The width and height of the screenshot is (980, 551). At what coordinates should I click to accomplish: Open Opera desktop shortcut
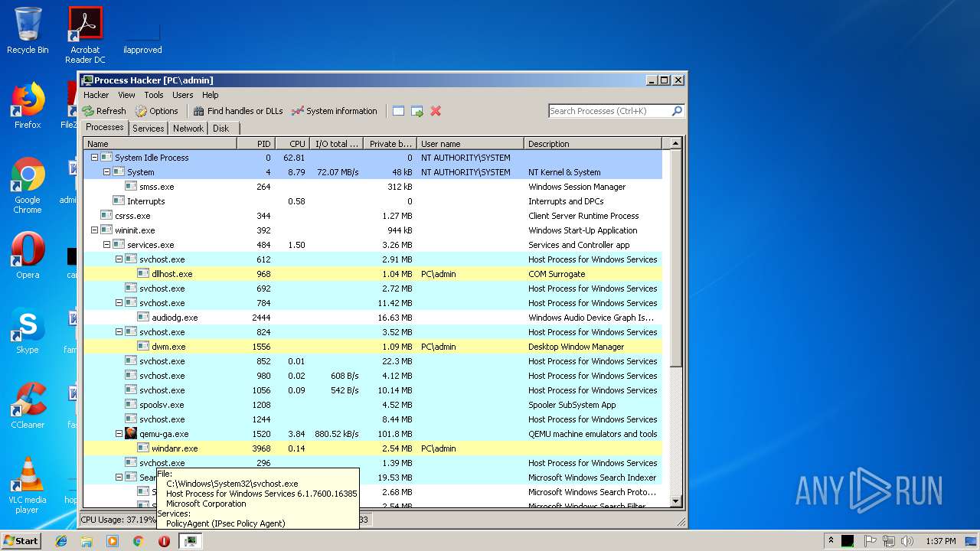[28, 255]
